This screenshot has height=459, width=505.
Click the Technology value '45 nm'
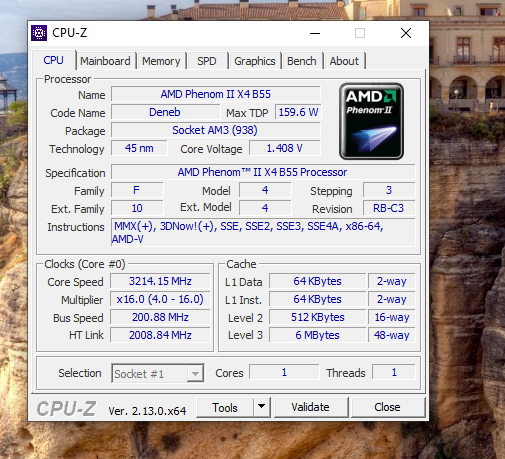point(139,148)
